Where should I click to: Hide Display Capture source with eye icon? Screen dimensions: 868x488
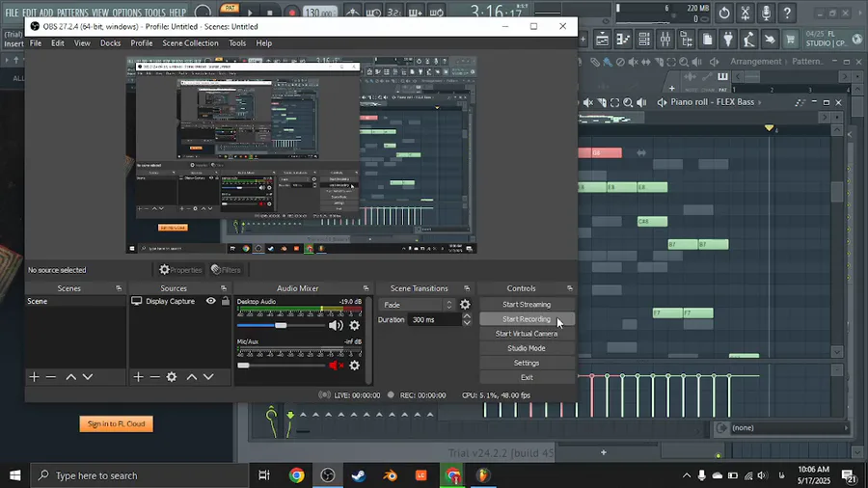point(211,301)
